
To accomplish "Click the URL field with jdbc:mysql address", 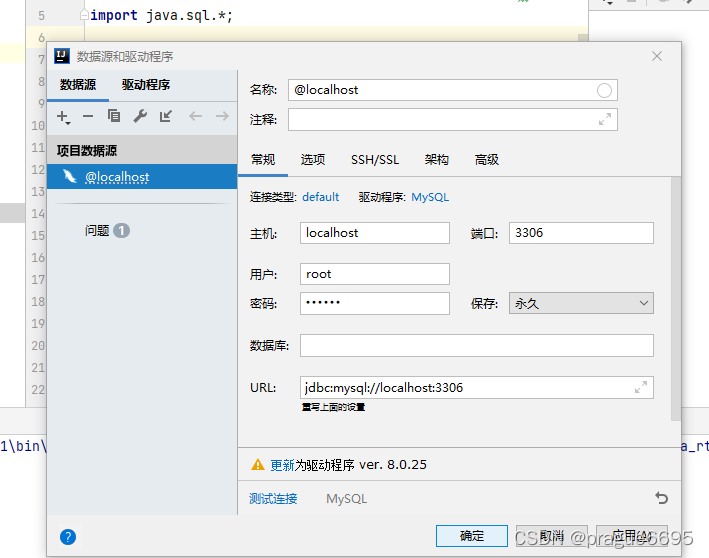I will click(477, 388).
